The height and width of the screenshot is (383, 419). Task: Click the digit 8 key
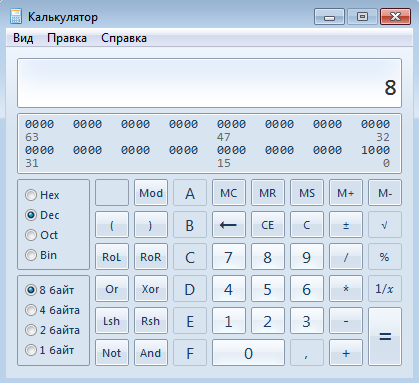coord(268,257)
